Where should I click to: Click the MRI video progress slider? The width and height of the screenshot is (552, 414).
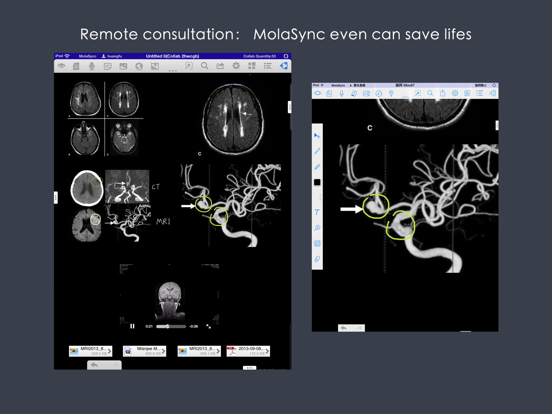171,326
